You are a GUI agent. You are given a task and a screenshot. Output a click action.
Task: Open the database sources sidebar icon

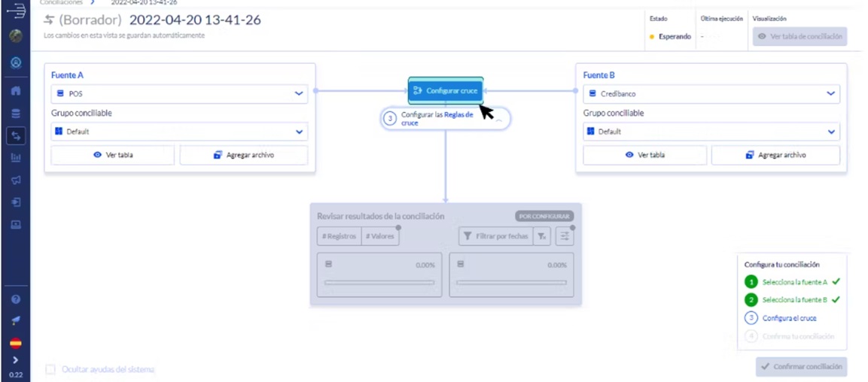[16, 114]
